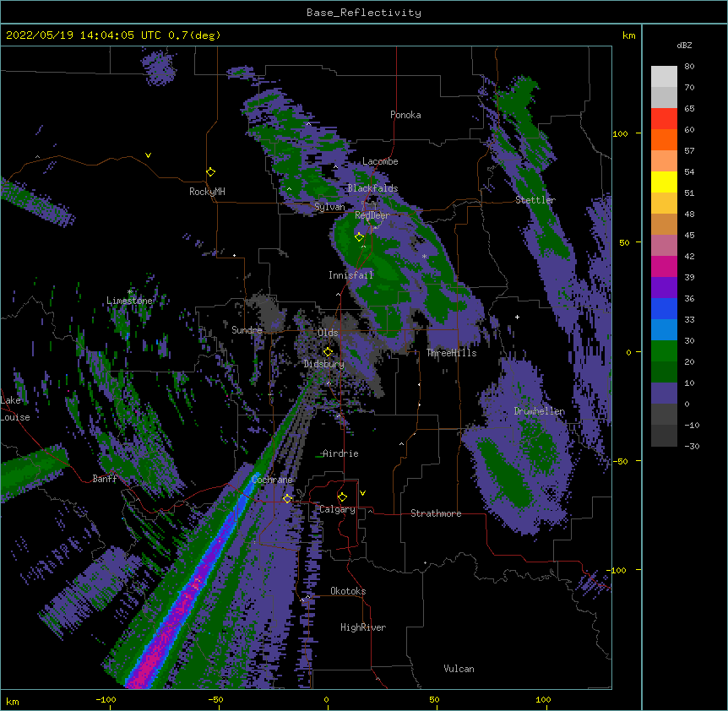728x711 pixels.
Task: Click the yellow station marker below RedDeer
Action: 359,237
